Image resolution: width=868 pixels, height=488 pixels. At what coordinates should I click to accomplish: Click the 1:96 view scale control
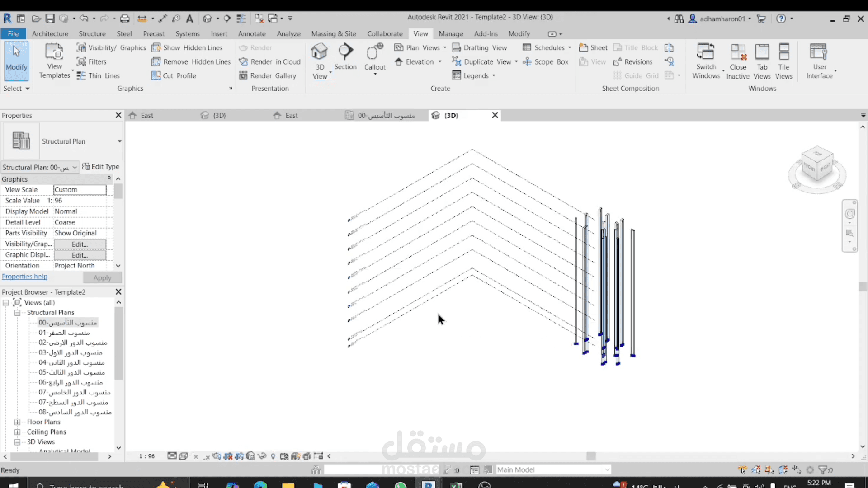click(x=146, y=456)
